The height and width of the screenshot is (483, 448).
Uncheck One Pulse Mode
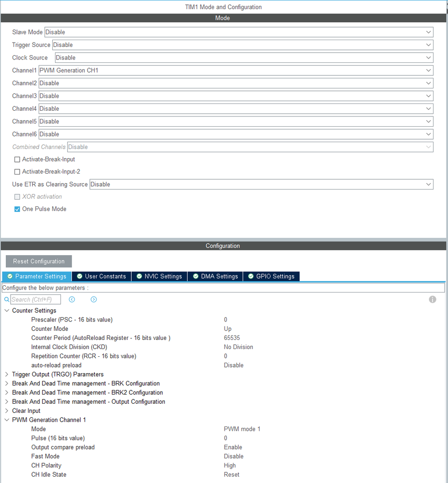coord(17,209)
